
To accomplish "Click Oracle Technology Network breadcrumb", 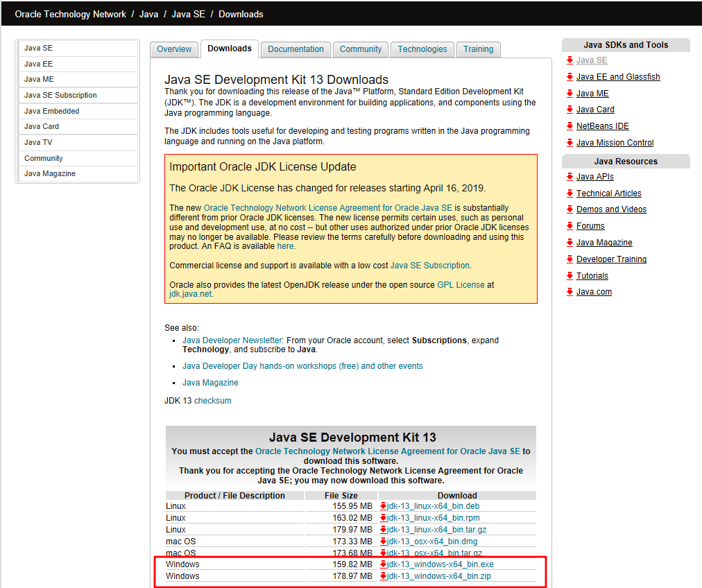I will [x=70, y=15].
